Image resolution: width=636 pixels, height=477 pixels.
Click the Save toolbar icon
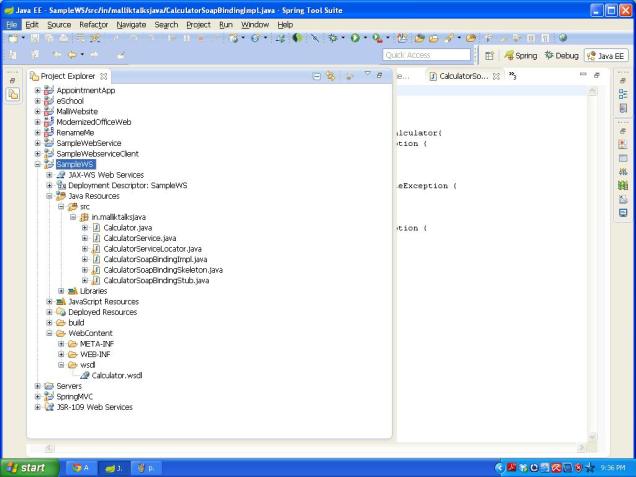(35, 38)
